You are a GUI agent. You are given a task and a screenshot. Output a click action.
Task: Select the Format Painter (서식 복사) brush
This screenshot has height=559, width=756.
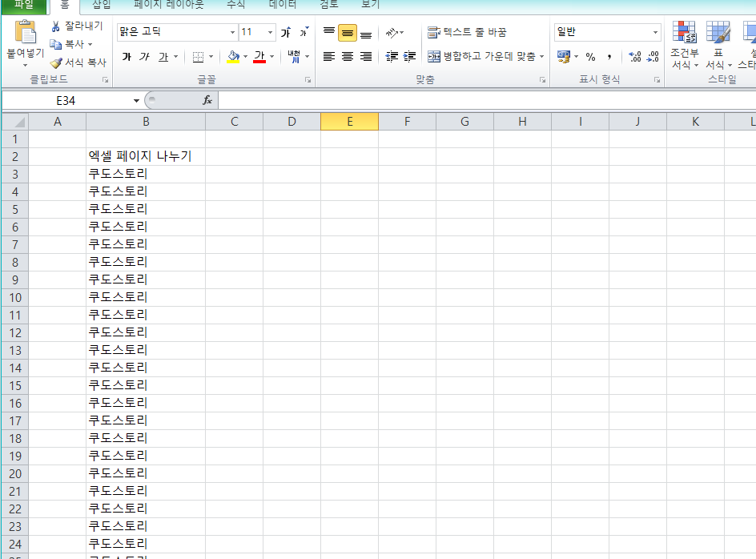[x=56, y=62]
